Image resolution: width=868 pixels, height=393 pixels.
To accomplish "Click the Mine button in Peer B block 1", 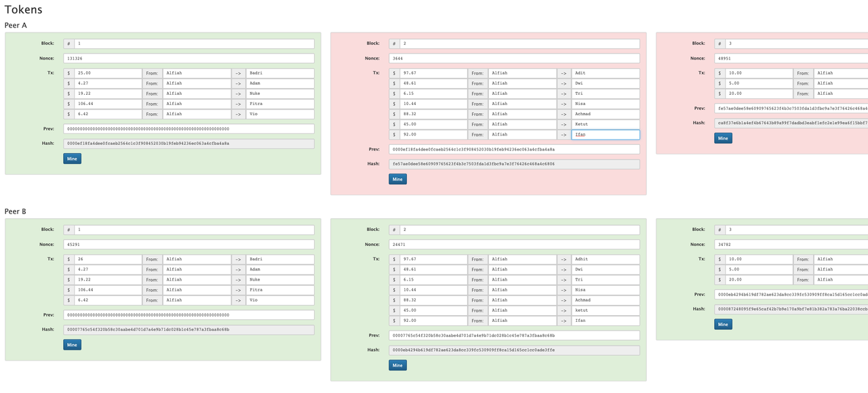I will tap(73, 345).
